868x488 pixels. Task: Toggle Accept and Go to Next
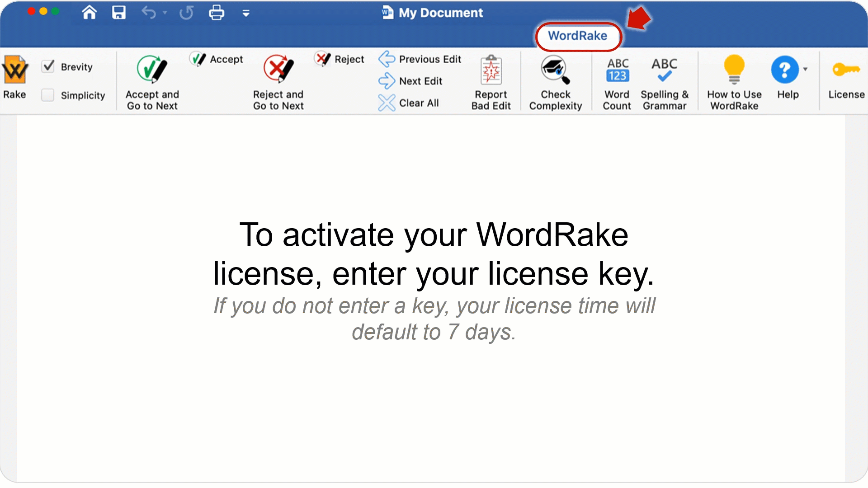152,80
